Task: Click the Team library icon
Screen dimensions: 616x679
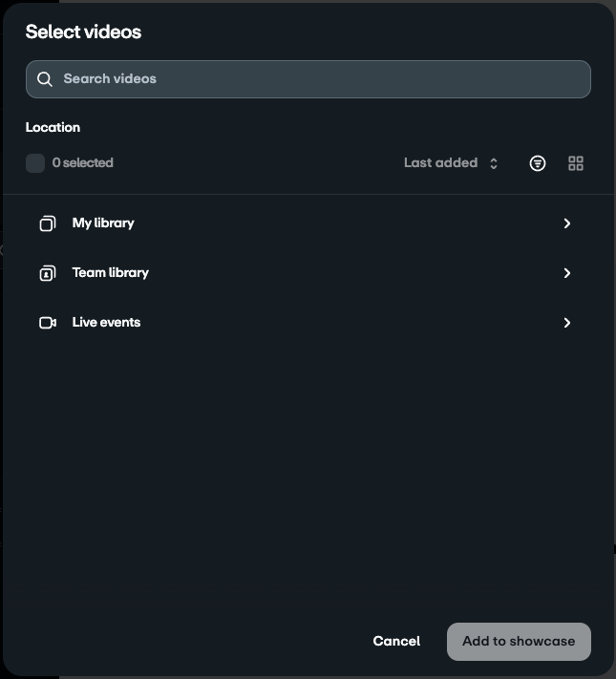Action: tap(47, 273)
